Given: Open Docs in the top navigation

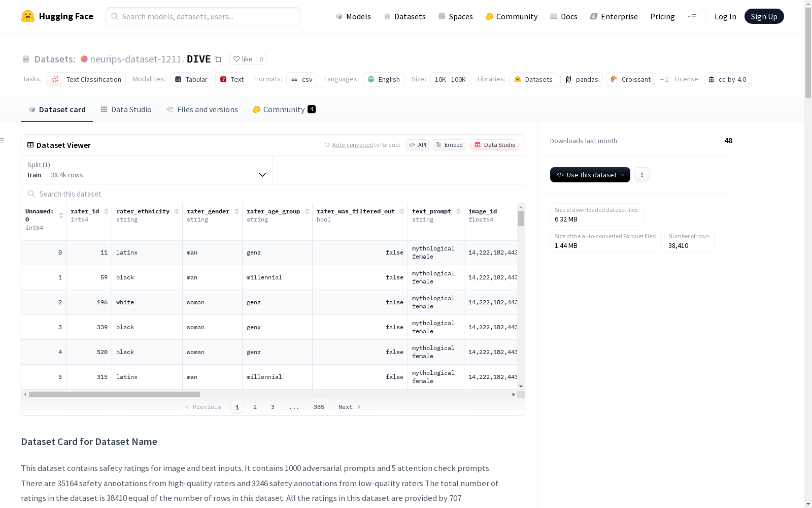Looking at the screenshot, I should click(564, 16).
